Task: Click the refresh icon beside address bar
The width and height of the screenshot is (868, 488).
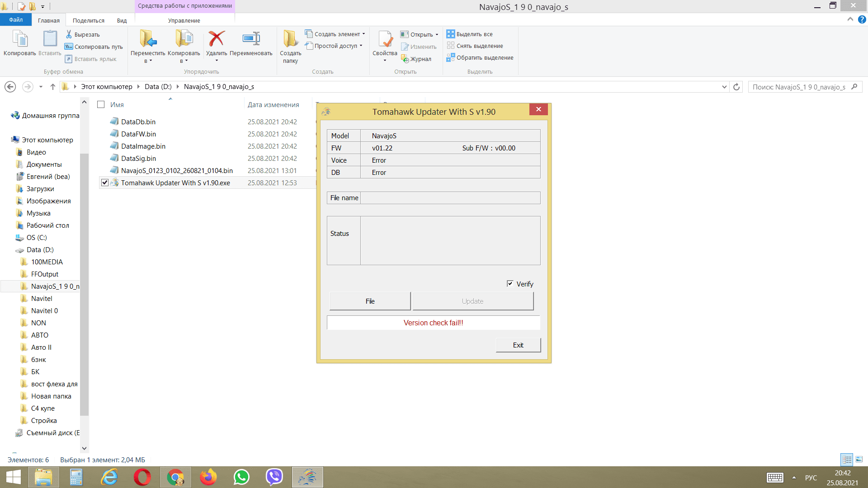Action: tap(736, 87)
